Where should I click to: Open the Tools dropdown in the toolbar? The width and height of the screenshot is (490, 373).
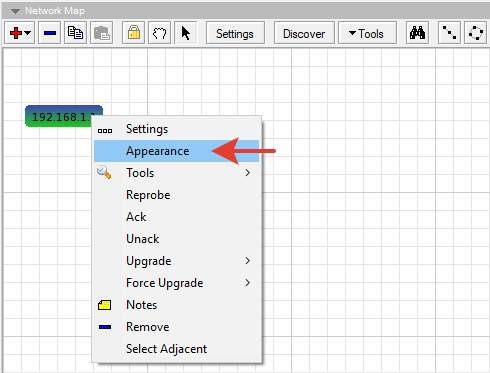(367, 33)
